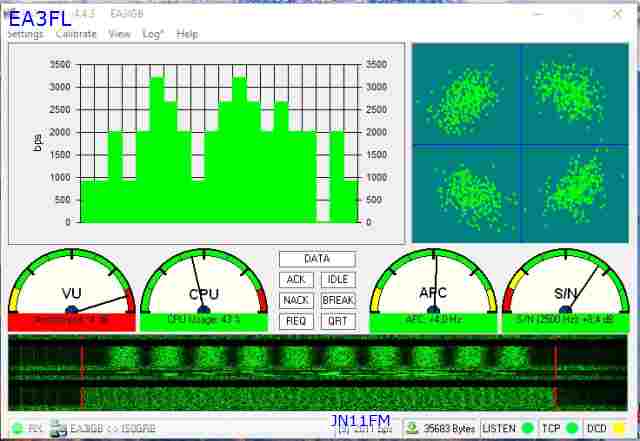The image size is (640, 441).
Task: Open the Log menu
Action: 152,34
